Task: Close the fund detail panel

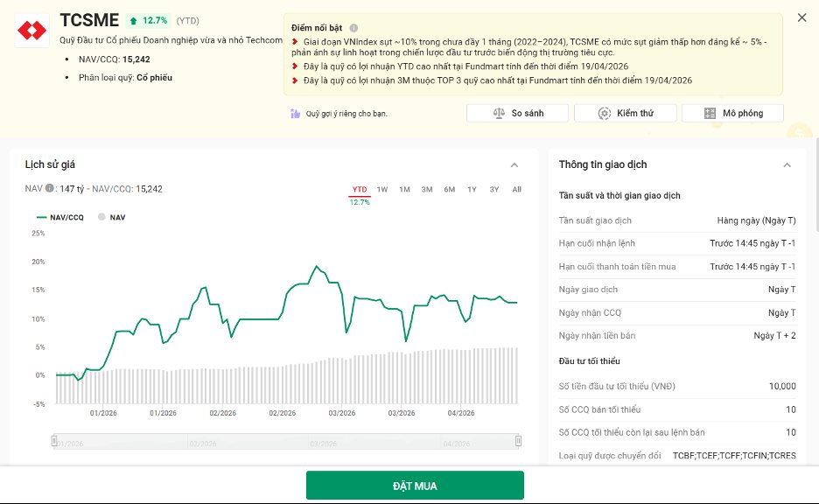Action: [801, 17]
